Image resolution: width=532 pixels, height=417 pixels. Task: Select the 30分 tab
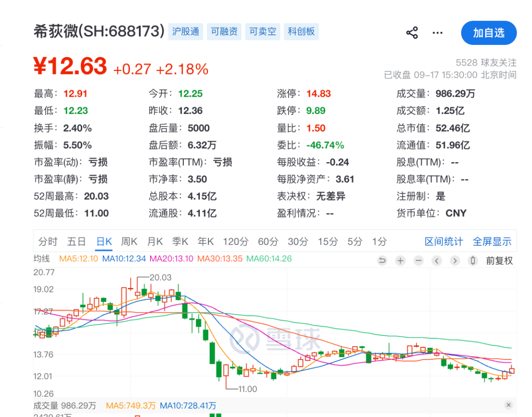click(x=298, y=242)
